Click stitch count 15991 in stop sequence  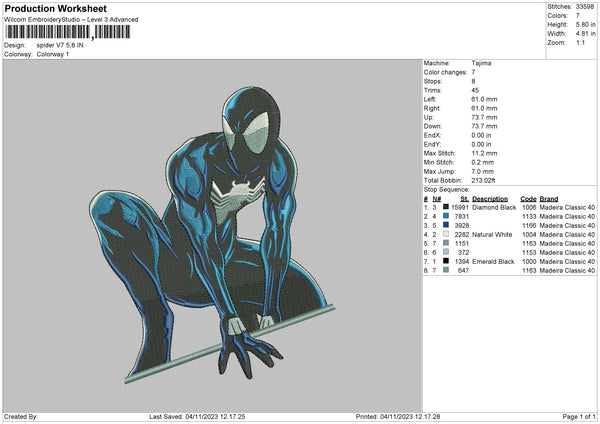click(x=460, y=207)
